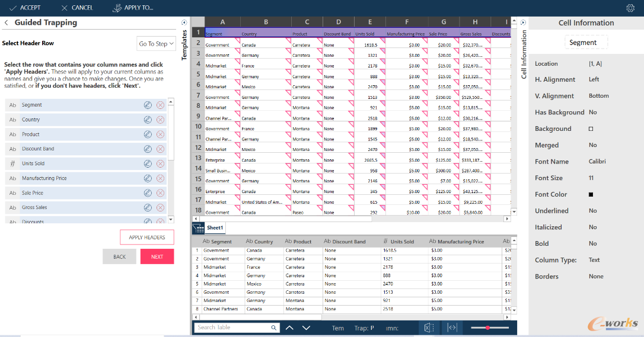
Task: Collapse the Templates side panel
Action: click(184, 23)
